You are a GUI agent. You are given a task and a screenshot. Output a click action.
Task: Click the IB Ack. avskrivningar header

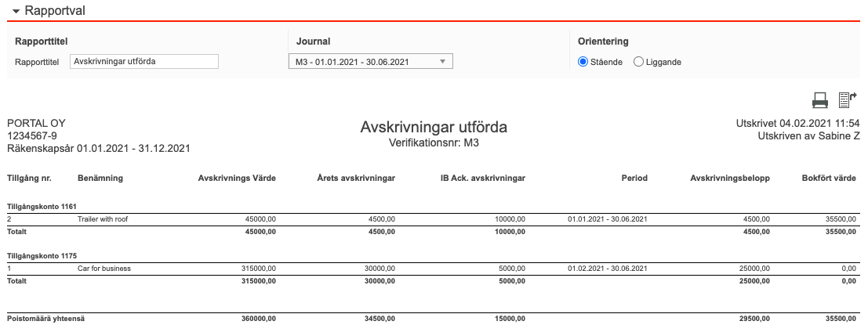click(483, 178)
